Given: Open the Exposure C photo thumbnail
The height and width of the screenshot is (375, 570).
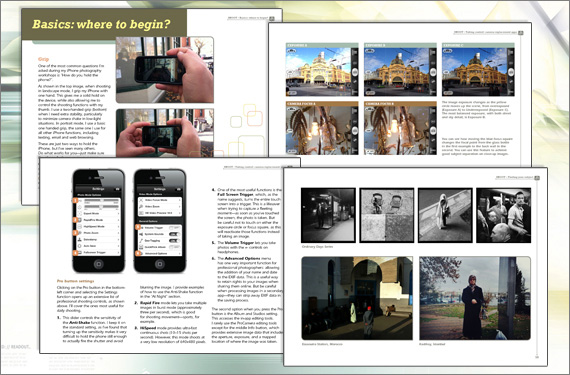Looking at the screenshot, I should pos(478,72).
